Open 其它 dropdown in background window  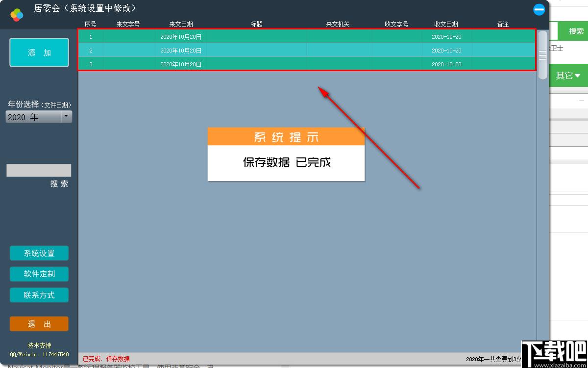click(x=568, y=76)
